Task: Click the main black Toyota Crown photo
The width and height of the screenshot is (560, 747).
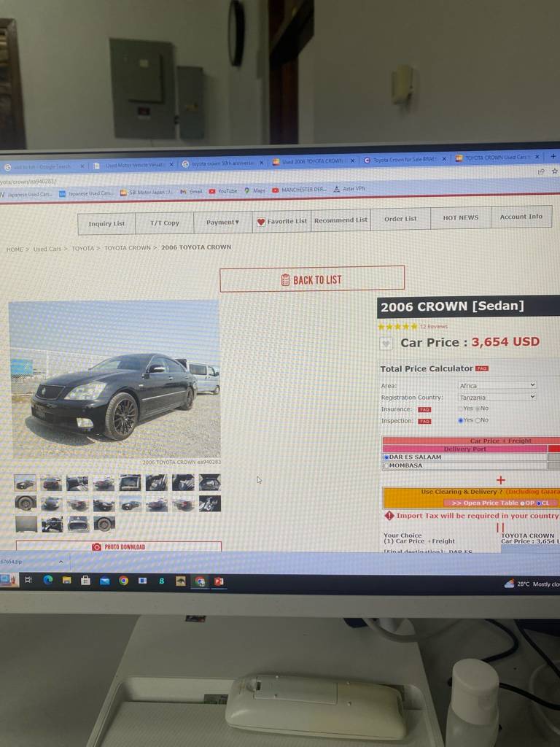Action: (114, 379)
